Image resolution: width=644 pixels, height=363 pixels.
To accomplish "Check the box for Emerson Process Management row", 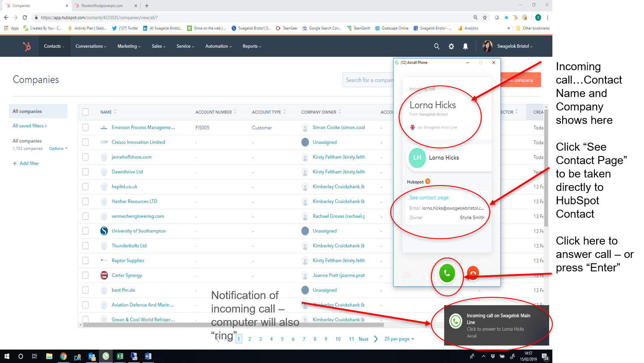I will tap(85, 127).
